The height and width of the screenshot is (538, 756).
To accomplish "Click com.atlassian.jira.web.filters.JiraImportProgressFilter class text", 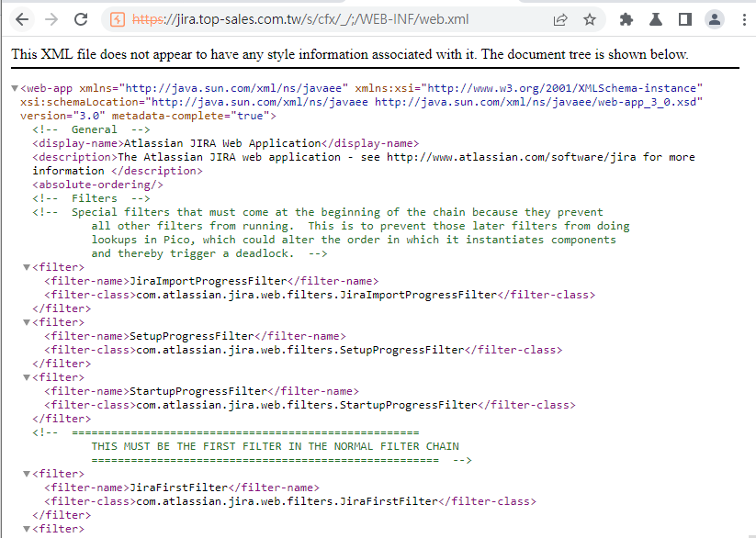I will tap(317, 295).
